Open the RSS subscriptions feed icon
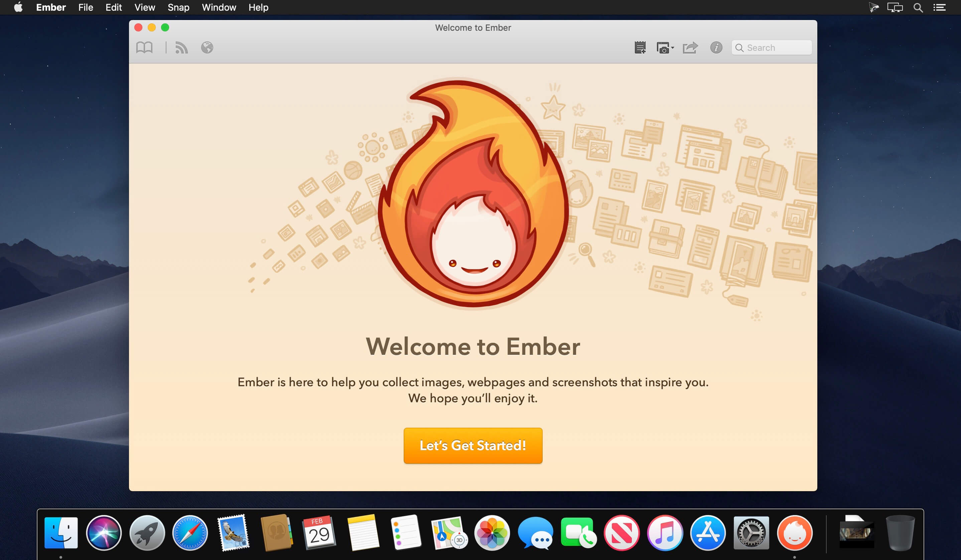 coord(181,48)
